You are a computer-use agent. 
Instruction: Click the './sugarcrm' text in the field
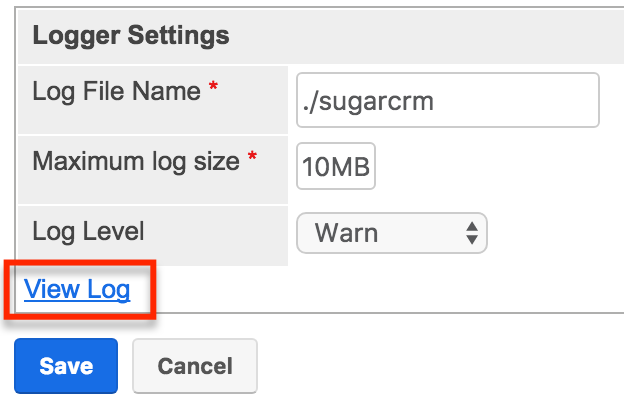(x=367, y=101)
